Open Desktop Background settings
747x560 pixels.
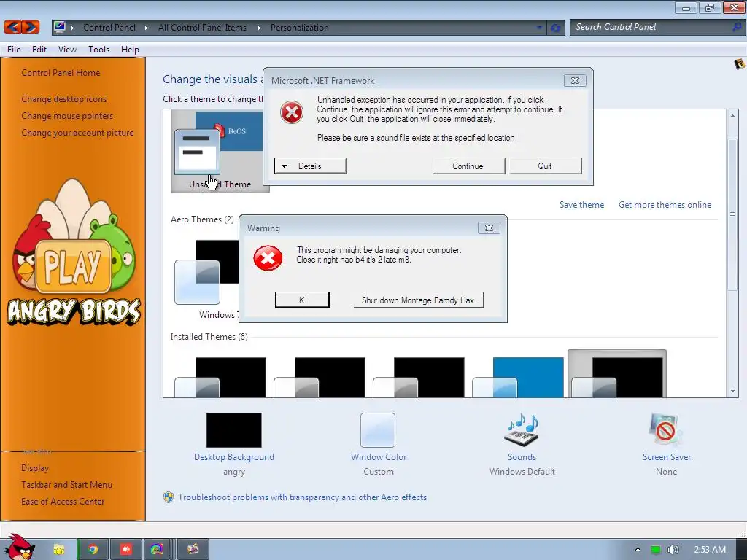234,444
